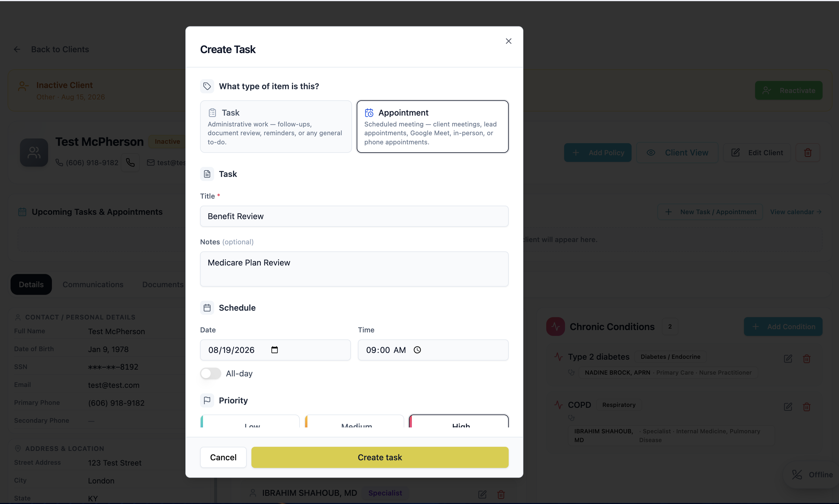Switch to the Details tab

pyautogui.click(x=31, y=285)
